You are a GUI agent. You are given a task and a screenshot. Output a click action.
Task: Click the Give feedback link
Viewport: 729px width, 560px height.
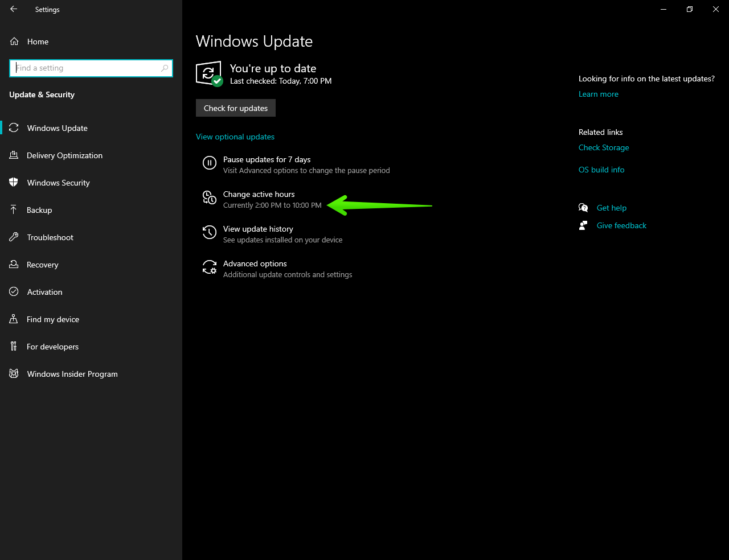pyautogui.click(x=621, y=225)
